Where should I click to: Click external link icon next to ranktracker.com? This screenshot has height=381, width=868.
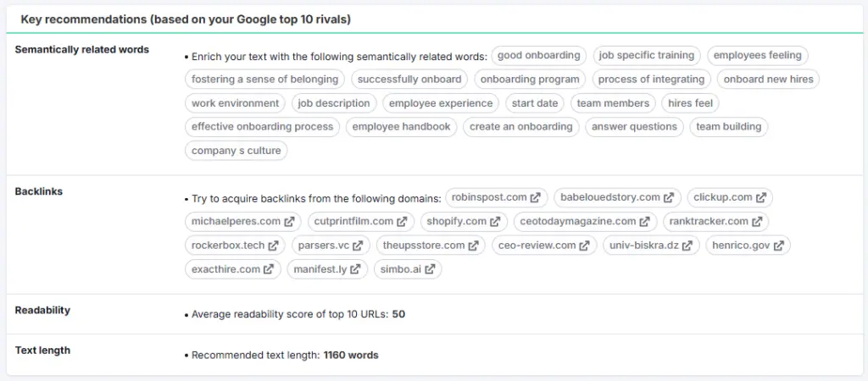(x=757, y=222)
